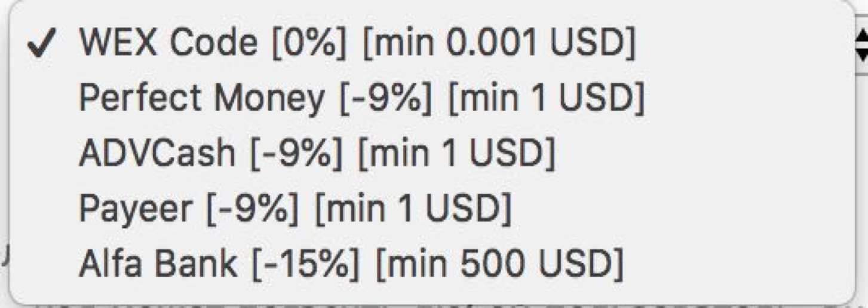Pick the ADVCash withdrawal method
This screenshot has width=868, height=308.
point(317,153)
